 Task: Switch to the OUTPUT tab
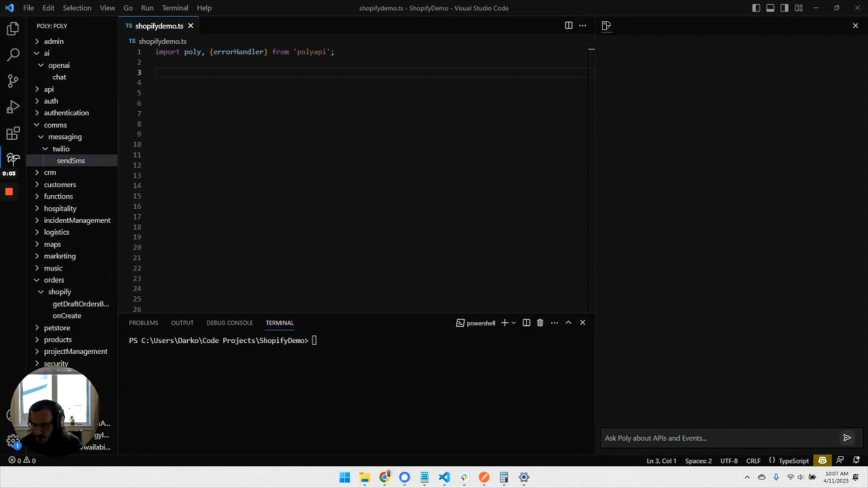tap(182, 323)
